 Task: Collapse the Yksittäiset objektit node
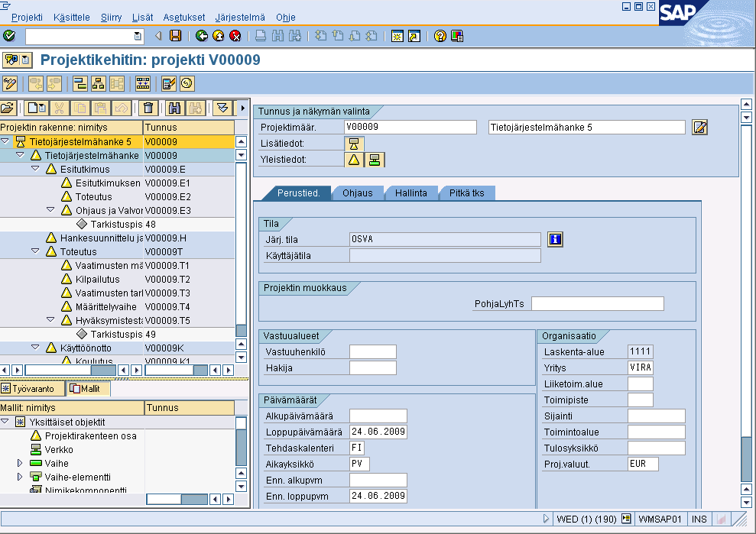(5, 421)
